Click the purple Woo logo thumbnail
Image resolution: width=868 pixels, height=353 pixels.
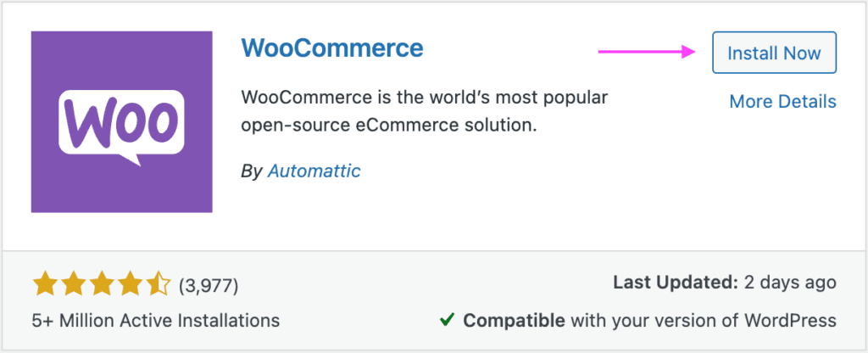tap(122, 122)
